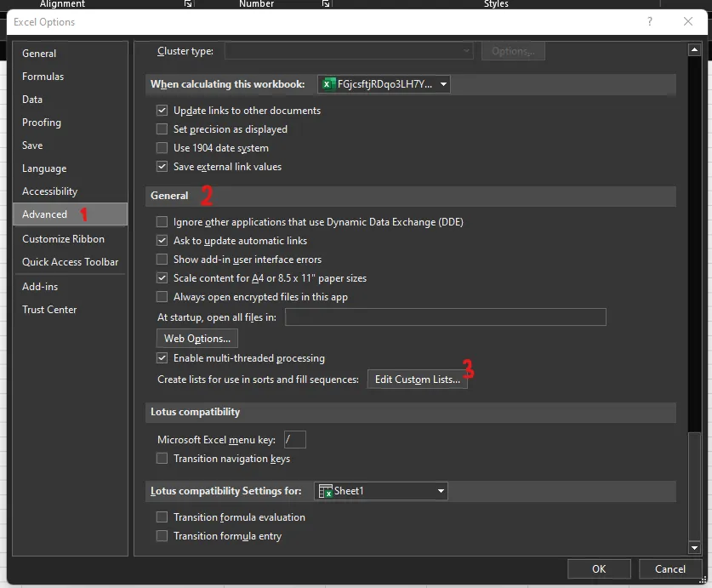
Task: Click the scroll up arrow
Action: pyautogui.click(x=694, y=49)
